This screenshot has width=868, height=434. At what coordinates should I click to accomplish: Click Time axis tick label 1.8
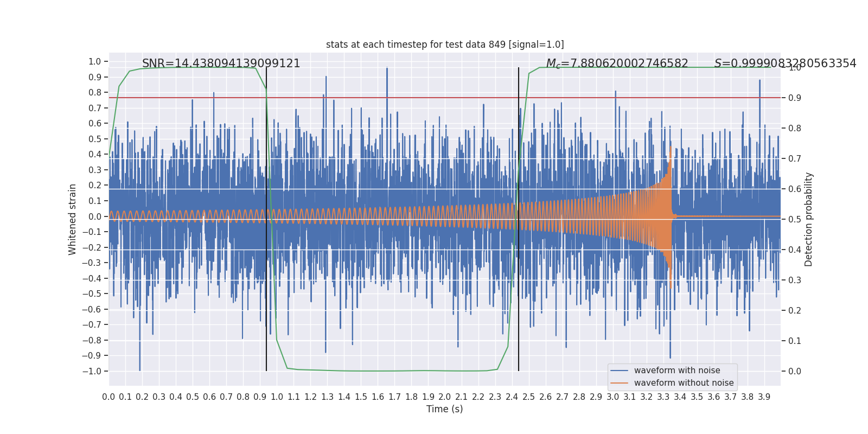pyautogui.click(x=411, y=397)
